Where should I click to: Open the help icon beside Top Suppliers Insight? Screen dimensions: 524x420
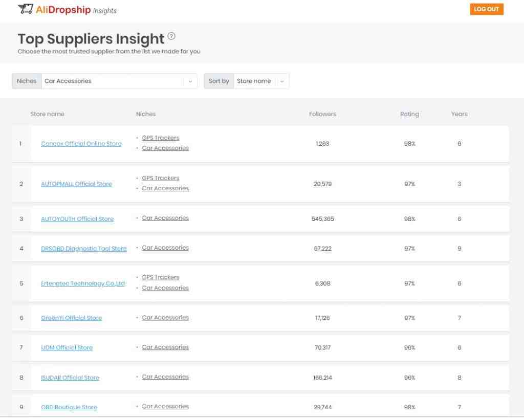click(x=171, y=36)
